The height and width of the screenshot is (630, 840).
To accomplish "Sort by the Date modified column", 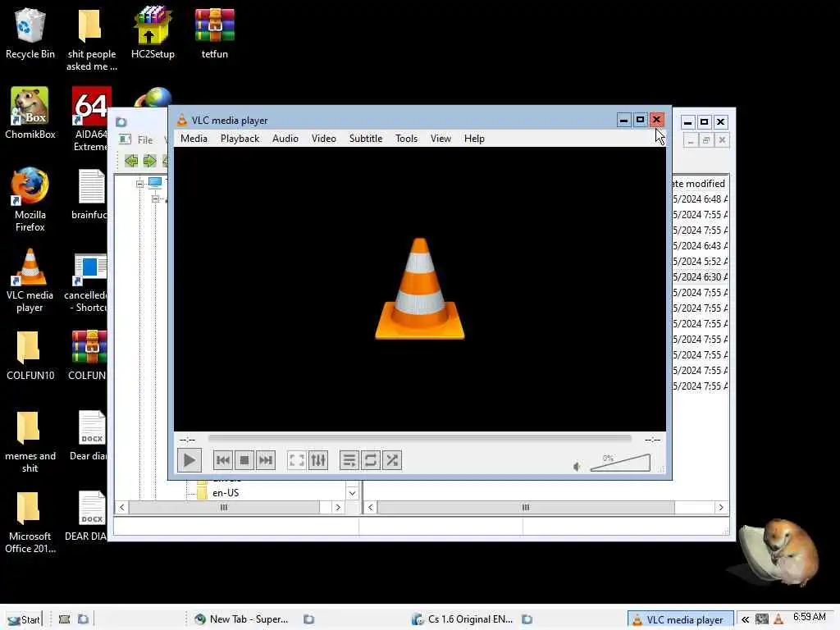I will click(699, 184).
